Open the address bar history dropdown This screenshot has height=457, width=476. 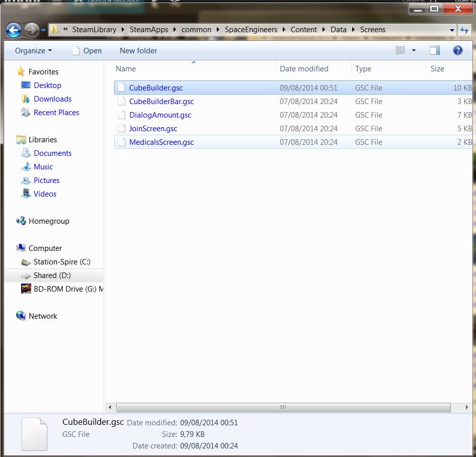[452, 30]
